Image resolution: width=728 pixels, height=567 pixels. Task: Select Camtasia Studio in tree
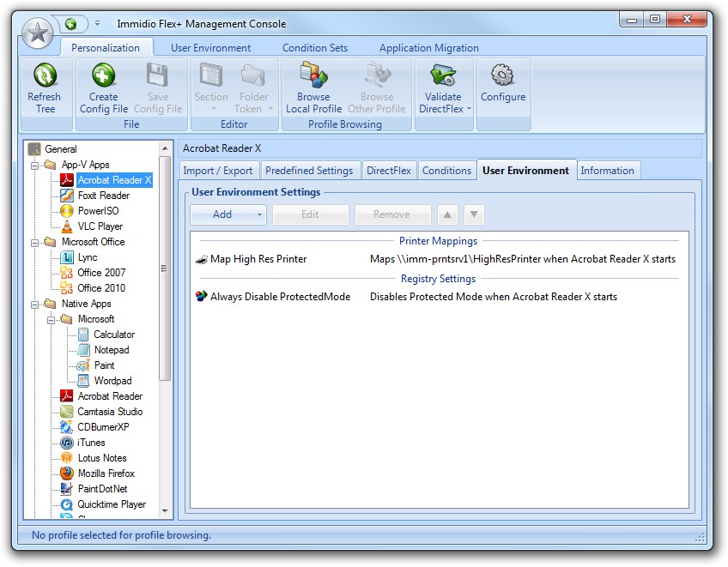coord(110,412)
